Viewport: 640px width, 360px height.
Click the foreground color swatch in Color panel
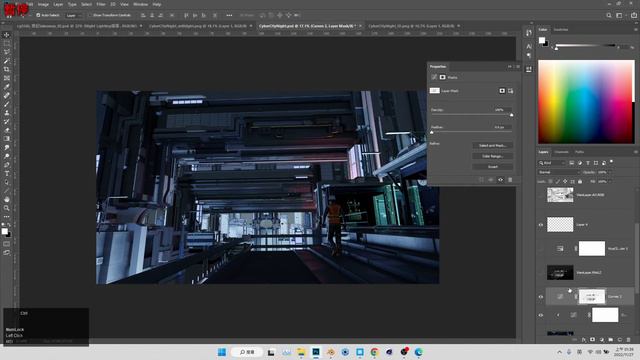(542, 40)
